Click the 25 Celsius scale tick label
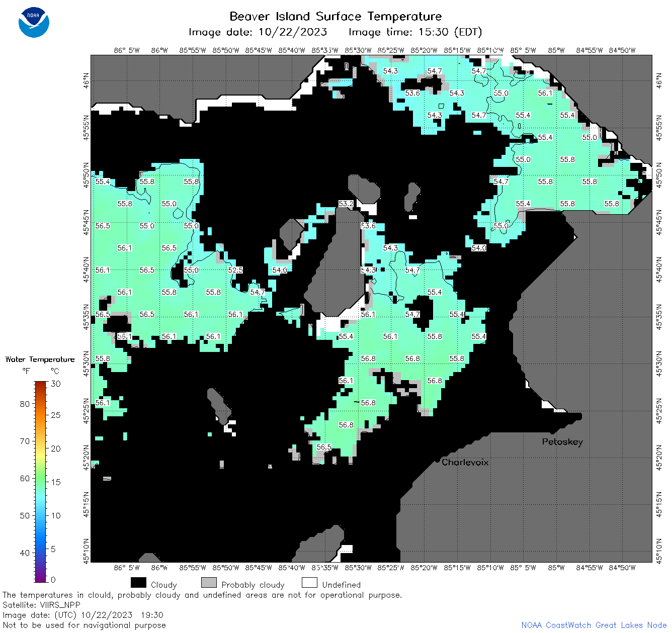The image size is (672, 633). pos(56,415)
